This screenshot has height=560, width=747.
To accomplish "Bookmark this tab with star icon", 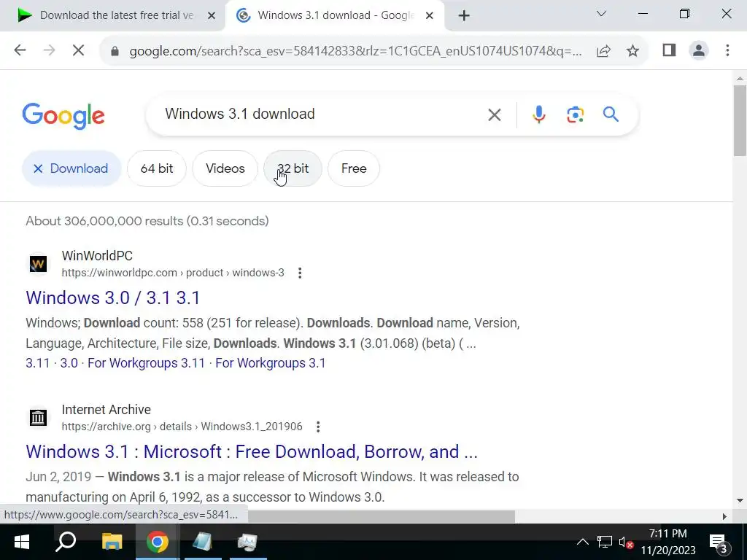I will (632, 50).
